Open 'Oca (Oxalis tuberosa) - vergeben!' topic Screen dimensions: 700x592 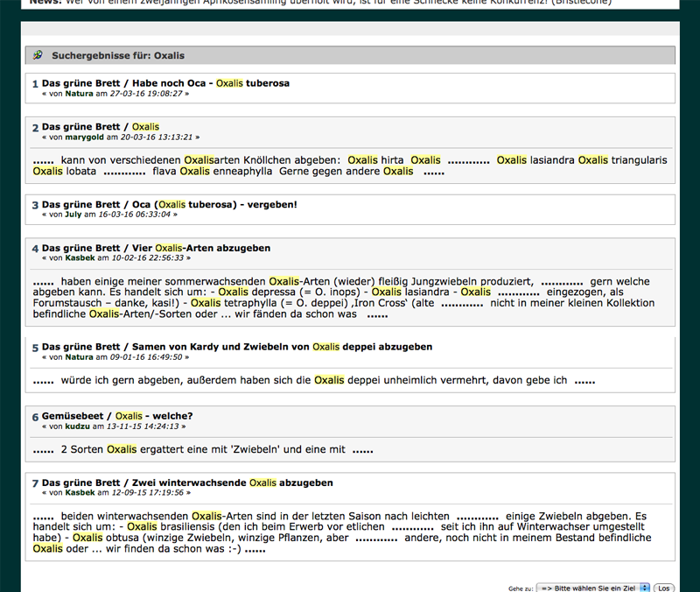214,204
